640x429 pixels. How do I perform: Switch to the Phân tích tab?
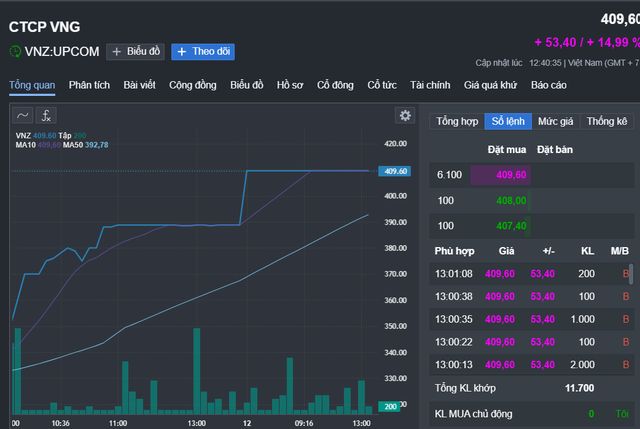coord(90,85)
